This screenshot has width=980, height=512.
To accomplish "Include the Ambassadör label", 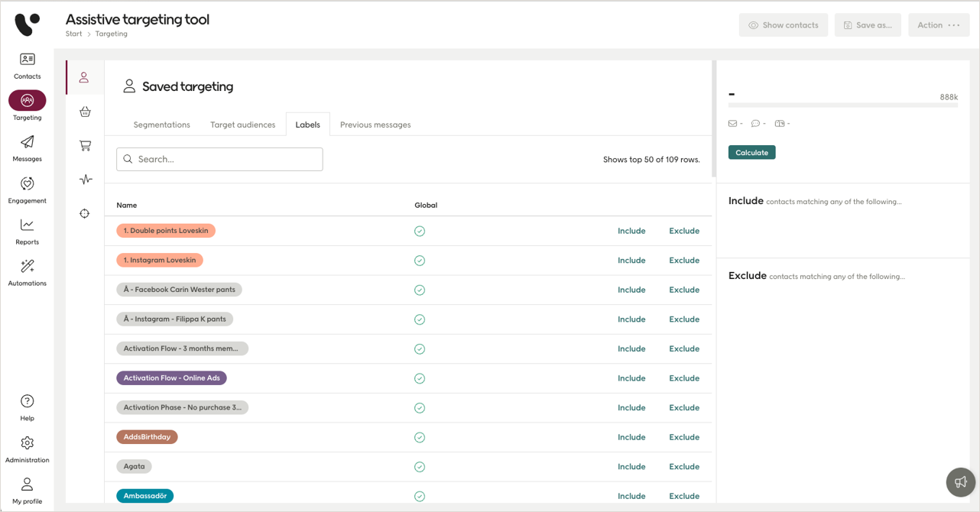I will [x=631, y=496].
